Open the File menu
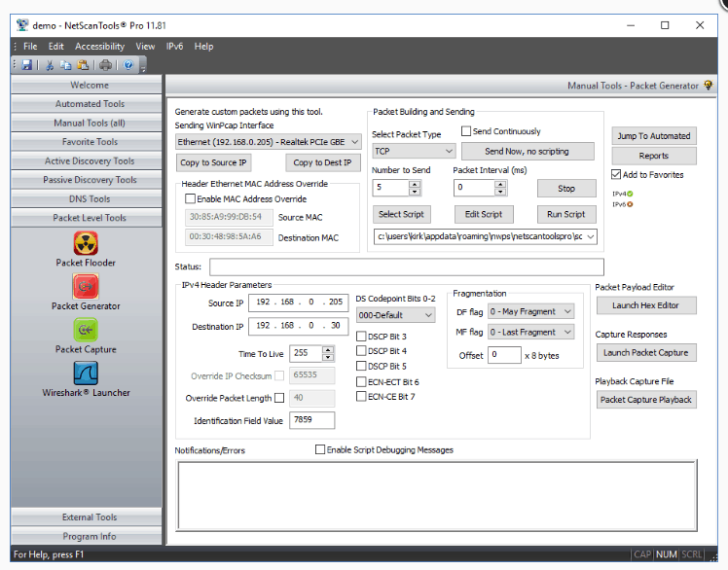 pos(30,47)
